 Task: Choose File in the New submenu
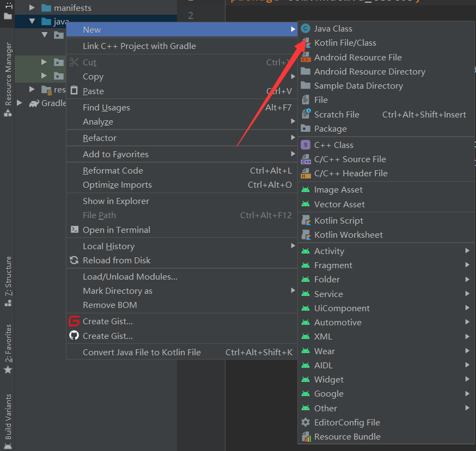(386, 100)
